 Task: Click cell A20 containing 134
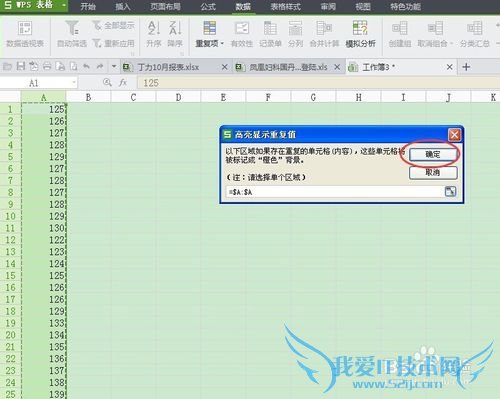tap(44, 335)
